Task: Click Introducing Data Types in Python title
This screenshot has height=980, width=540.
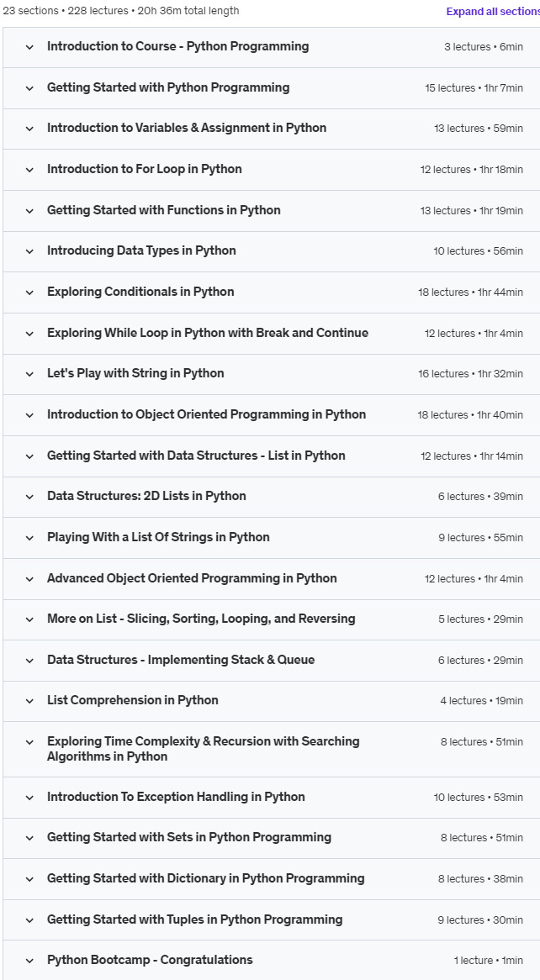Action: pyautogui.click(x=141, y=250)
